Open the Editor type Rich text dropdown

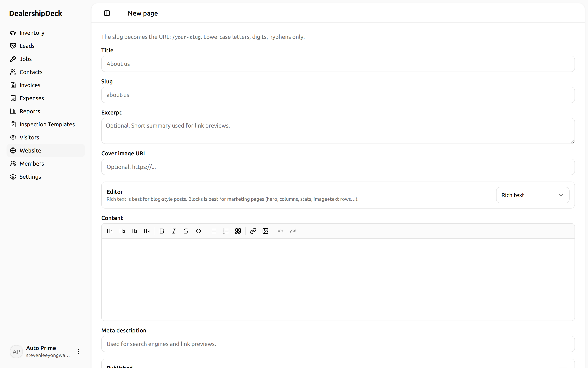[x=533, y=195]
